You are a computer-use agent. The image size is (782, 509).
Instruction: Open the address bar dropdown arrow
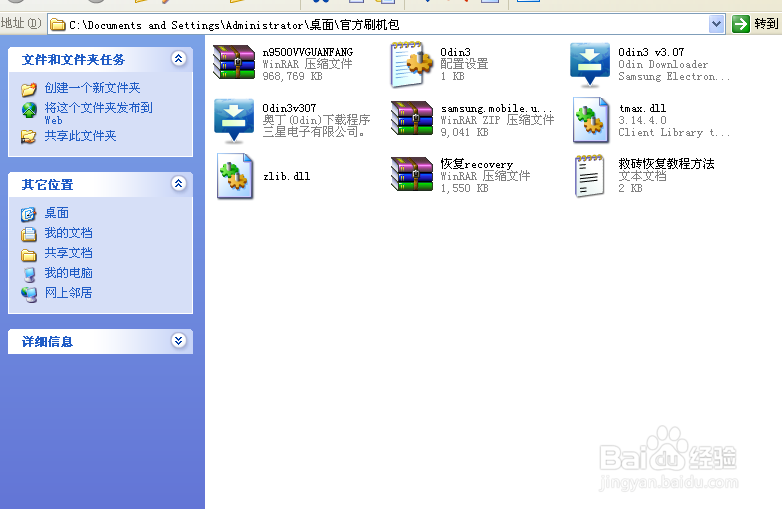tap(716, 23)
